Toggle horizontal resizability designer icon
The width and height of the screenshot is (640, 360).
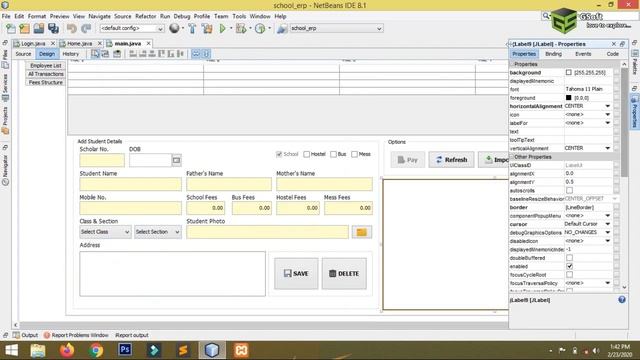click(x=196, y=54)
